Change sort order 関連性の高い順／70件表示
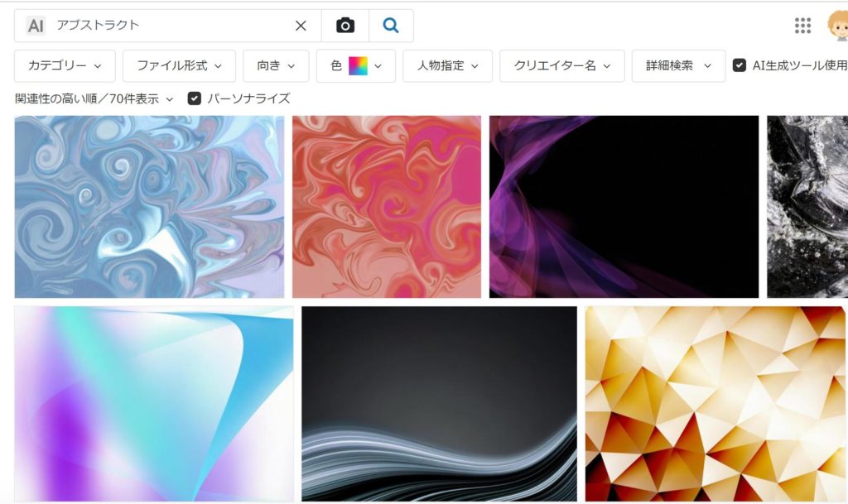The height and width of the screenshot is (504, 848). tap(94, 98)
